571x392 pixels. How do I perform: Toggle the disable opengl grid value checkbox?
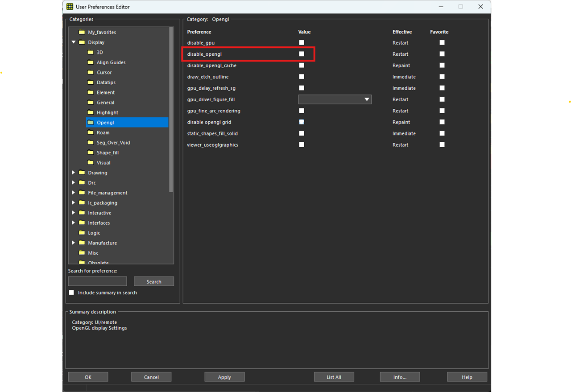click(x=302, y=122)
